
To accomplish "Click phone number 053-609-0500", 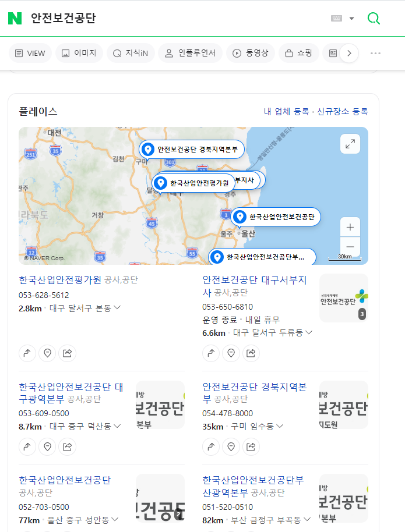I will point(44,413).
